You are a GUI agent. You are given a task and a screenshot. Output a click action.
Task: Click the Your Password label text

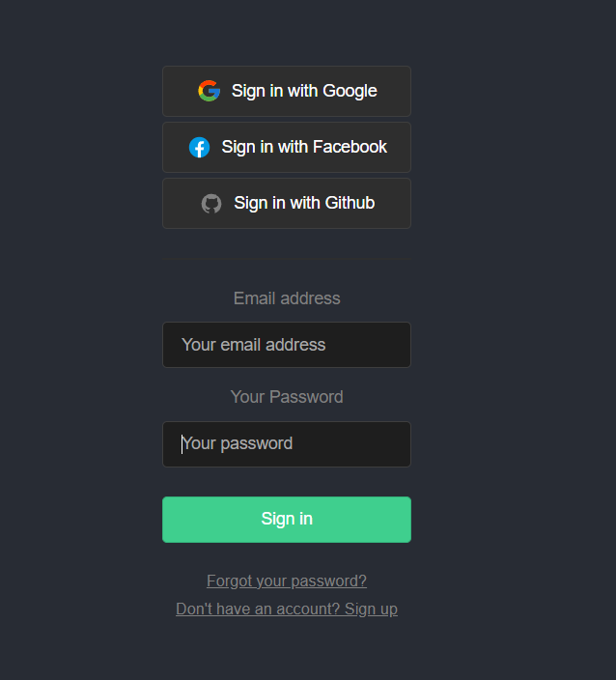(287, 397)
